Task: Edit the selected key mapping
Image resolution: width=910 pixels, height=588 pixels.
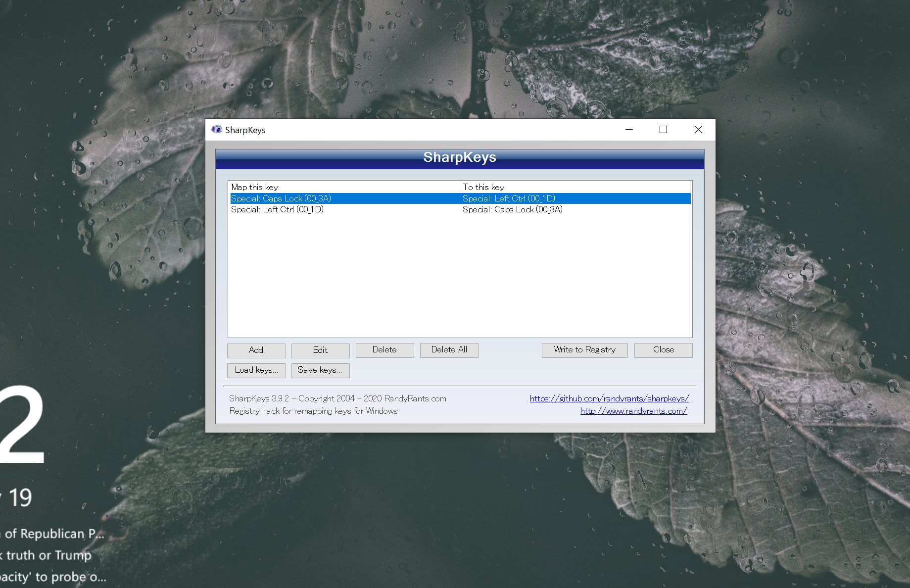Action: pos(320,350)
